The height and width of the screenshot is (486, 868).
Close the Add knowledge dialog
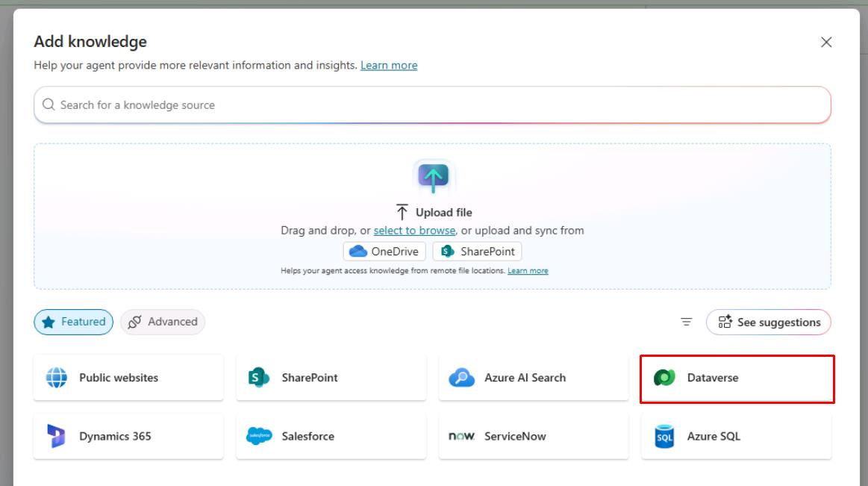[826, 42]
